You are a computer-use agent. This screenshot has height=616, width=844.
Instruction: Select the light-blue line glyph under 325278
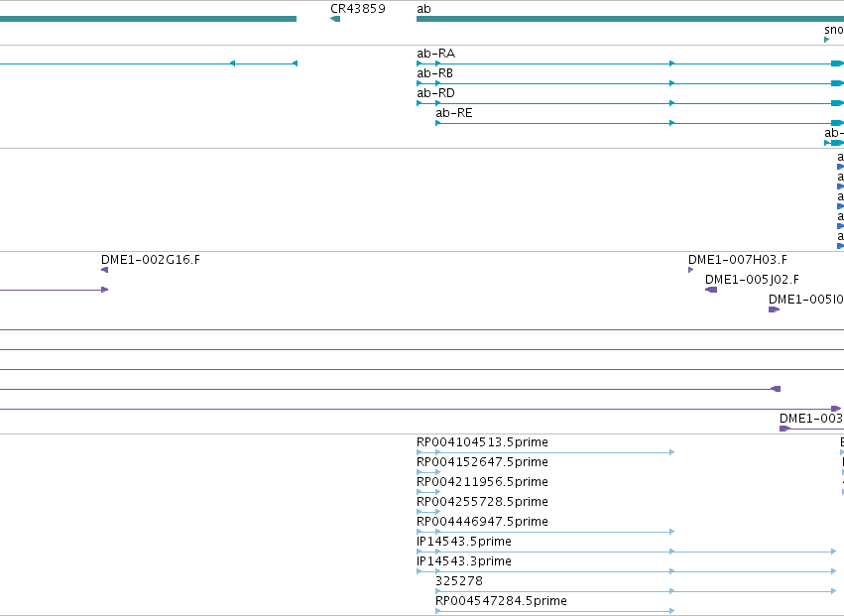(636, 591)
